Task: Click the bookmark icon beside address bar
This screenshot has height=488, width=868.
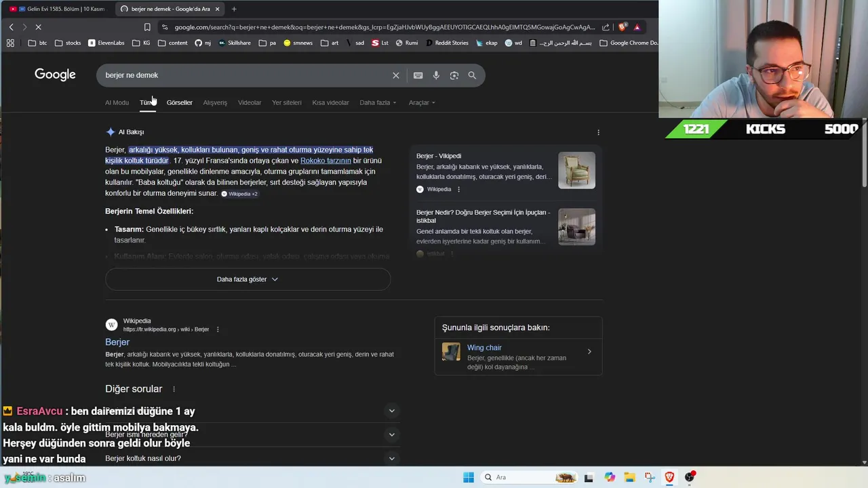Action: tap(147, 27)
